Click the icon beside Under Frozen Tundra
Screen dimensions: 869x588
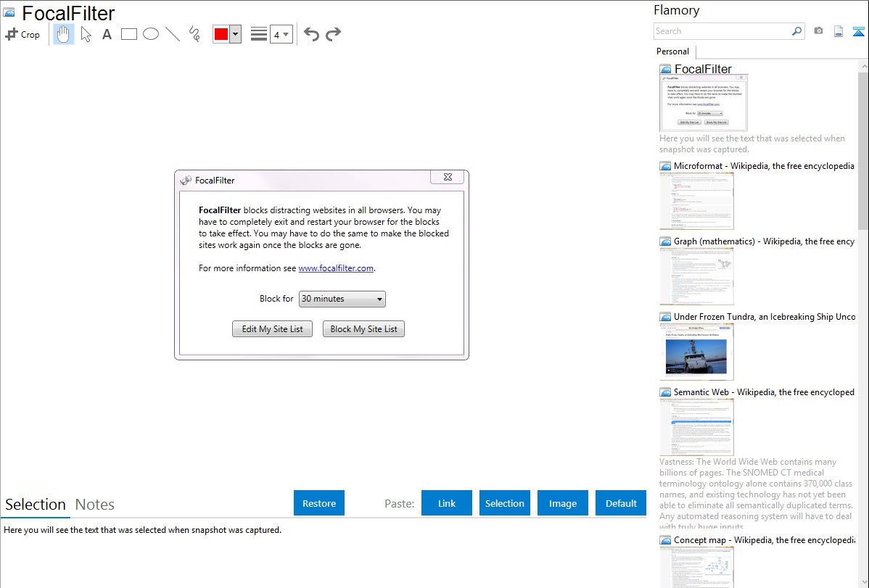pyautogui.click(x=665, y=317)
